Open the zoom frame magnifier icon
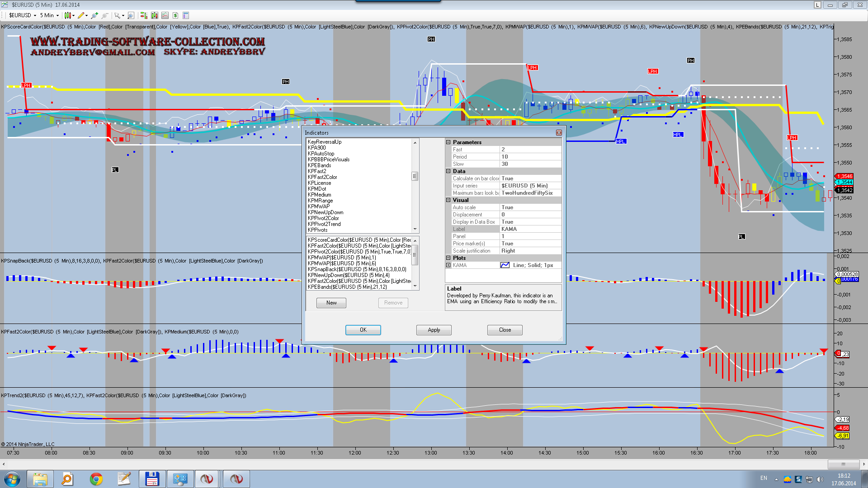This screenshot has height=488, width=868. 131,15
